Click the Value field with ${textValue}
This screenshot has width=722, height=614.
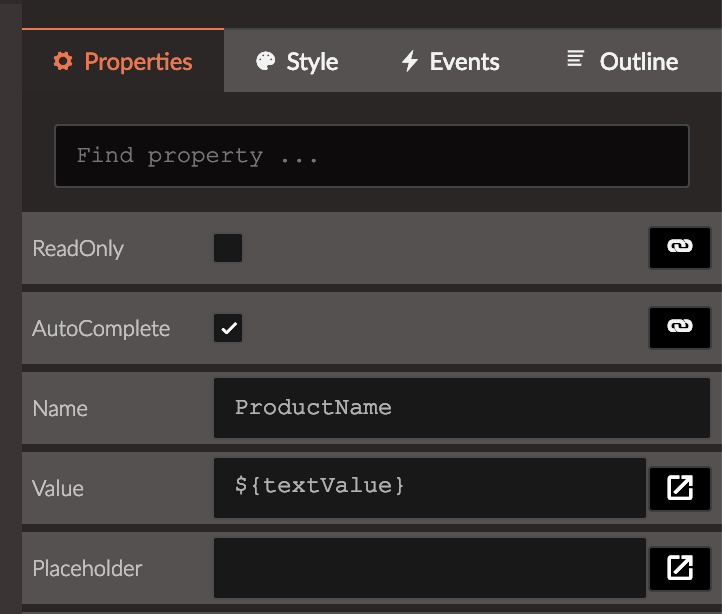click(430, 488)
